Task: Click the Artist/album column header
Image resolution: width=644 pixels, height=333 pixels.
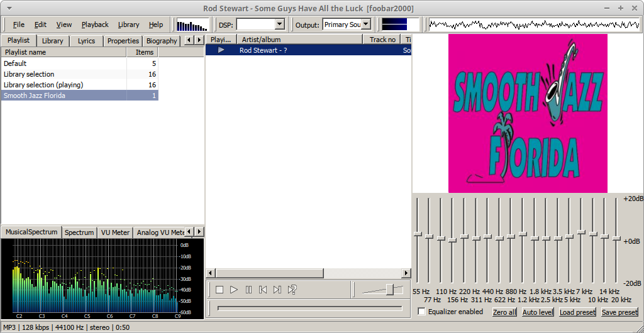Action: [x=300, y=40]
